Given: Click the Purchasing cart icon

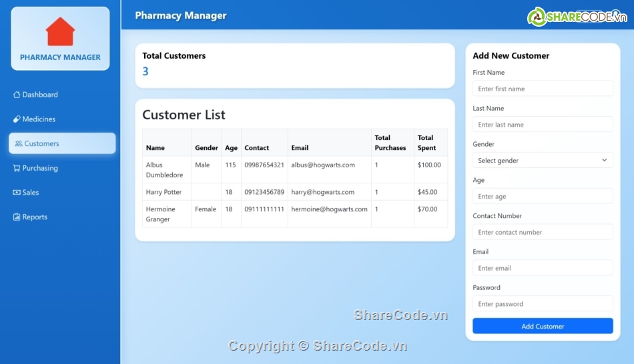Looking at the screenshot, I should click(x=17, y=169).
